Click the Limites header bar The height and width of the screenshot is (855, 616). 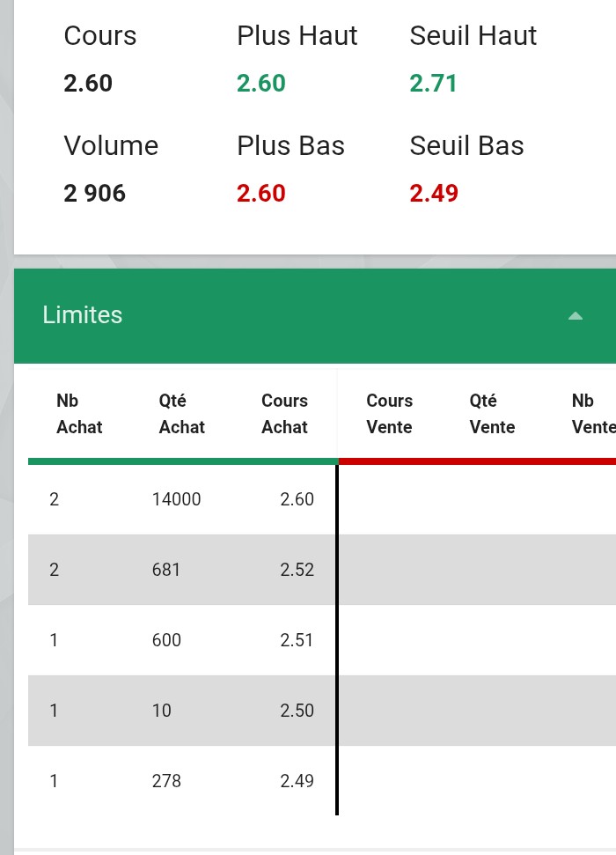click(x=315, y=316)
